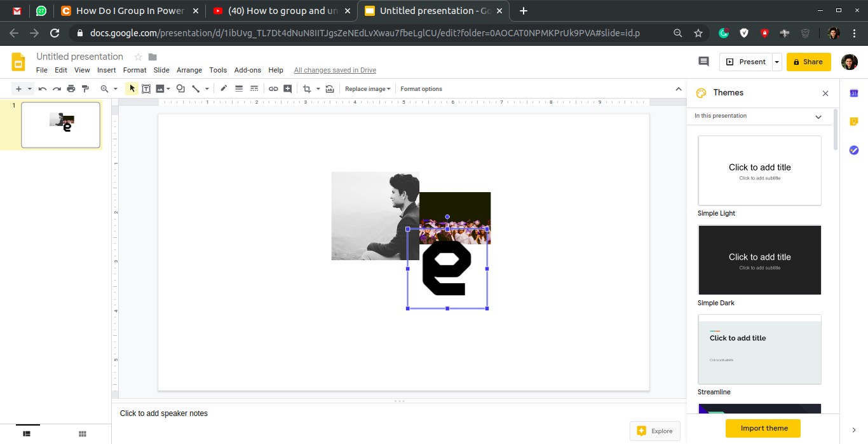Click the Reset image icon
The height and width of the screenshot is (444, 868).
click(329, 89)
